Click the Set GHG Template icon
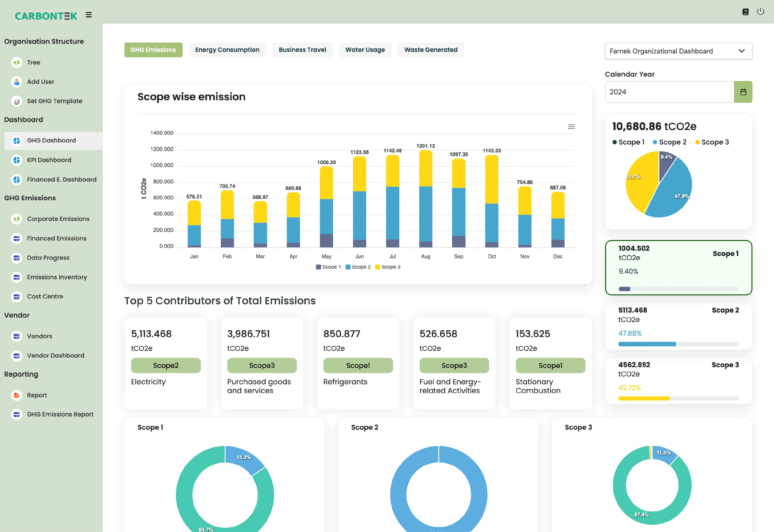Screen dimensions: 774x532 coord(17,101)
